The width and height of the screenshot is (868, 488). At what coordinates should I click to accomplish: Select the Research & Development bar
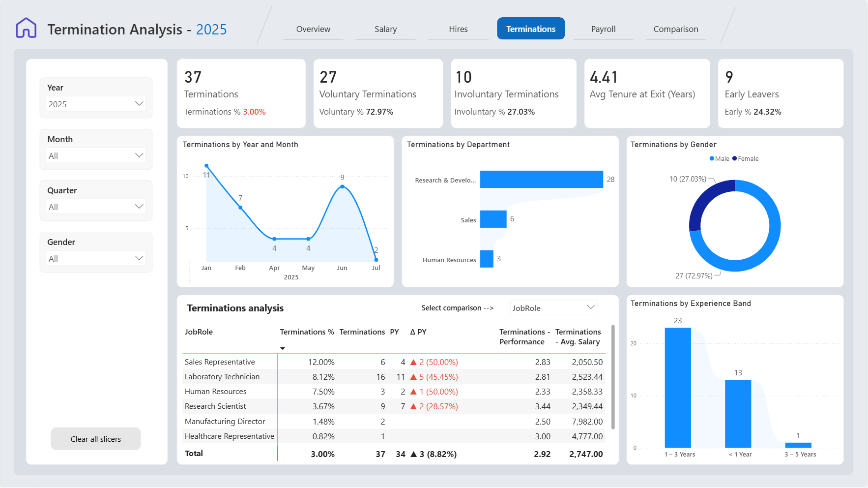(542, 179)
